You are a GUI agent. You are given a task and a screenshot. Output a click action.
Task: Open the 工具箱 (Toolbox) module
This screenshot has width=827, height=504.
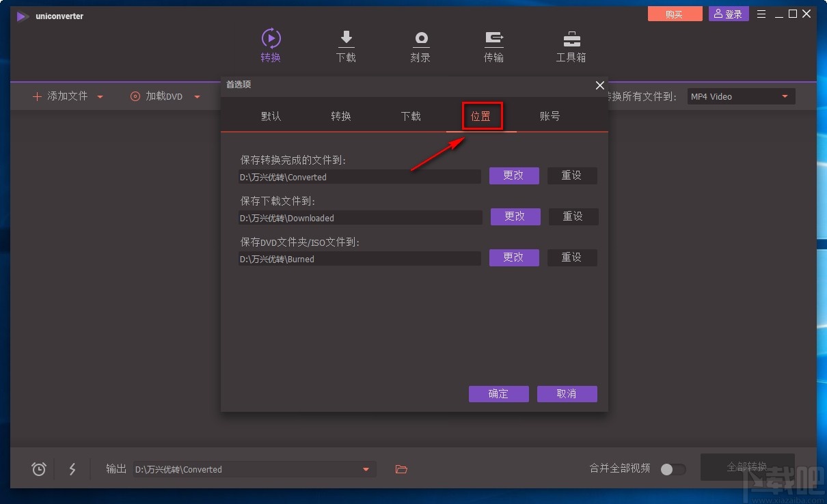pyautogui.click(x=571, y=46)
